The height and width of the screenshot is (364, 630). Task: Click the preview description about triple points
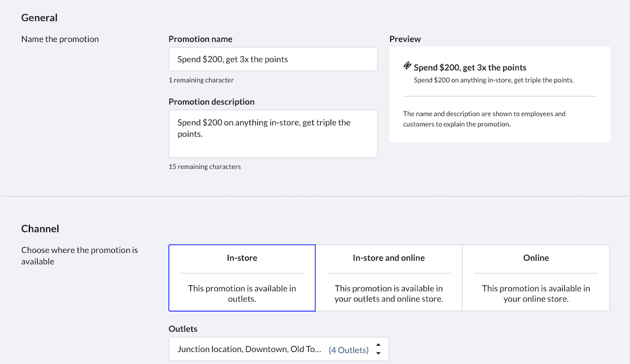pyautogui.click(x=493, y=80)
